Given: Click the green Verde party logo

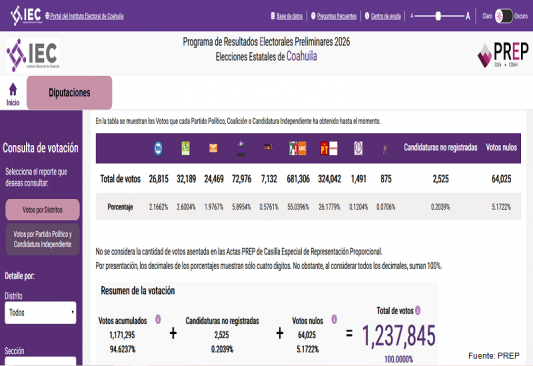Looking at the screenshot, I should tap(186, 148).
